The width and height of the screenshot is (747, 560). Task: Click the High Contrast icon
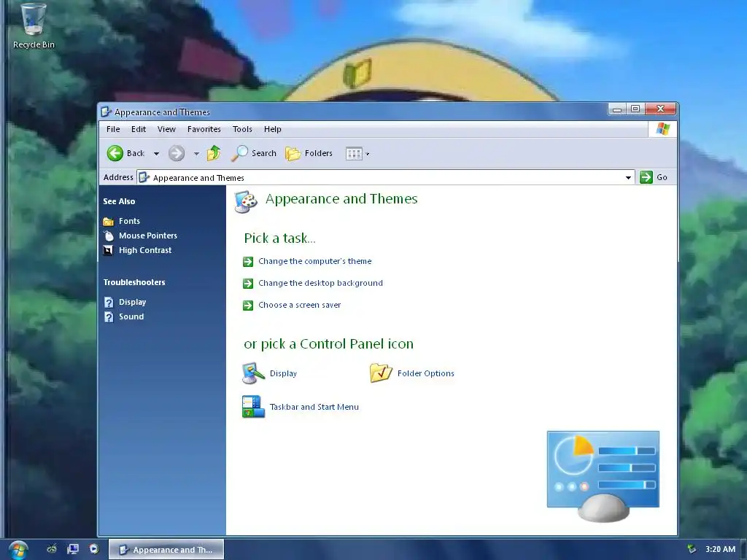(x=109, y=251)
